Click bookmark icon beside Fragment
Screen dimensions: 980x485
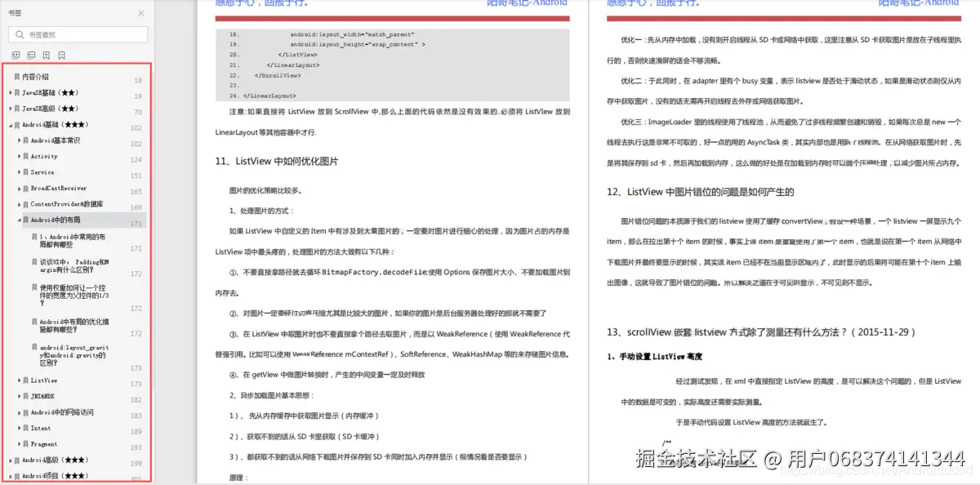click(26, 444)
